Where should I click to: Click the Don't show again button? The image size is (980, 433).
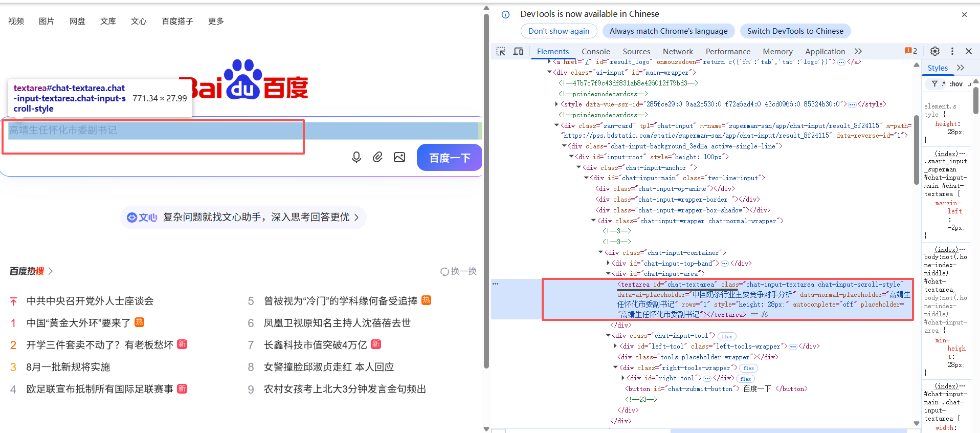click(559, 31)
